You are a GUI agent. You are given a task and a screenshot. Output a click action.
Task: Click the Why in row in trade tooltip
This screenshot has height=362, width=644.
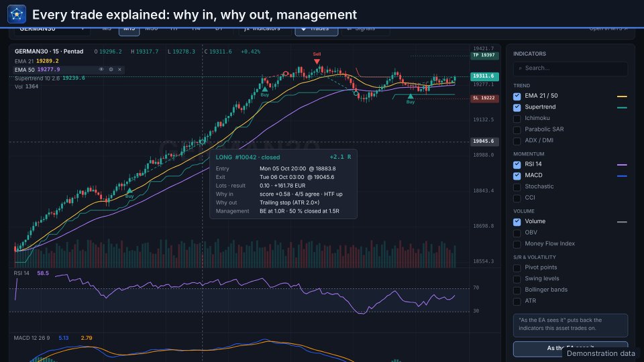283,194
